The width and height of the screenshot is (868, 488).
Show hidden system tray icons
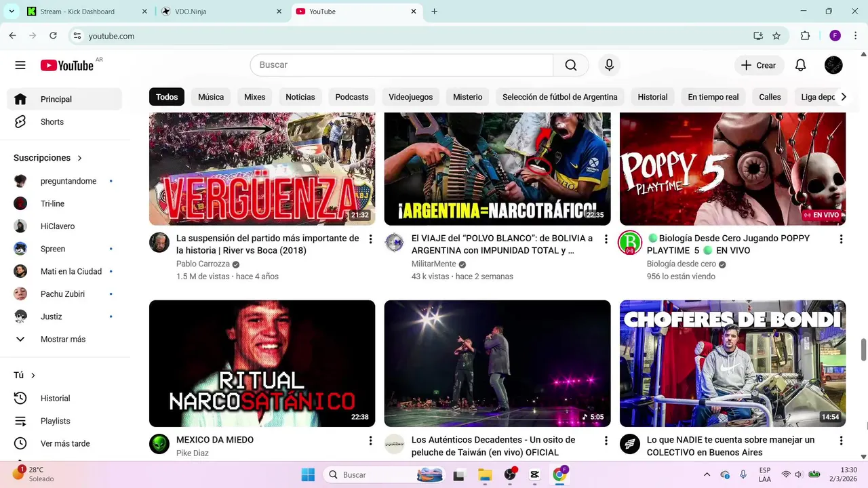(707, 474)
